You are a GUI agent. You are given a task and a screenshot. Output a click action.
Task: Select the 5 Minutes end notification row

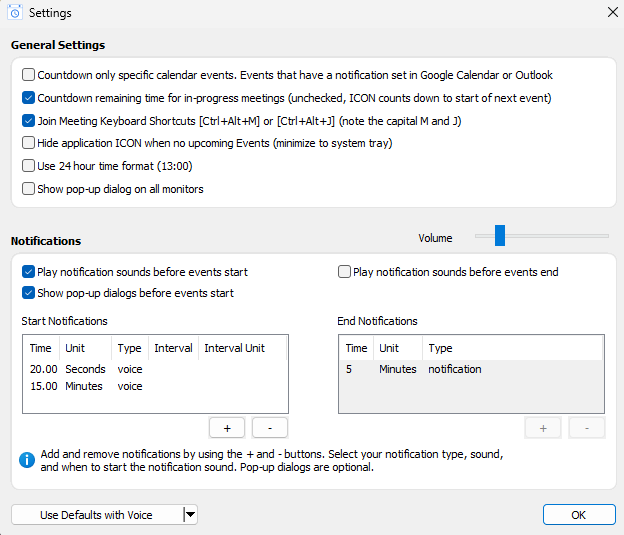point(471,369)
